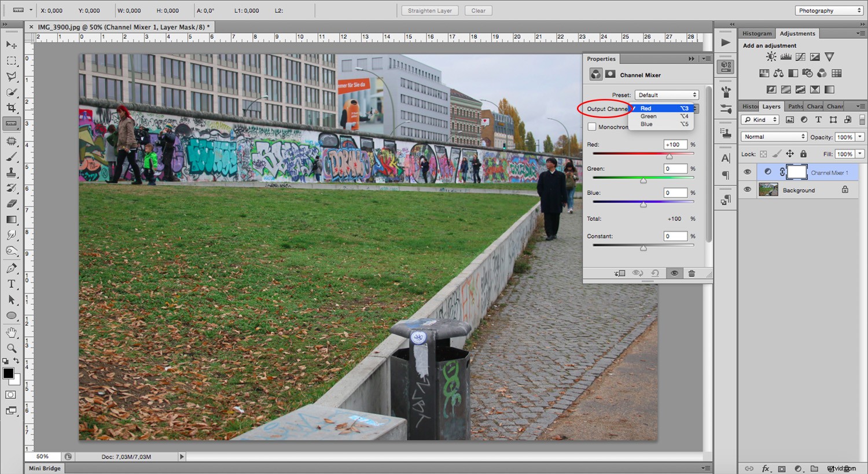Open the Preset dropdown in Channel Mixer
Viewport: 868px width, 474px height.
click(666, 94)
